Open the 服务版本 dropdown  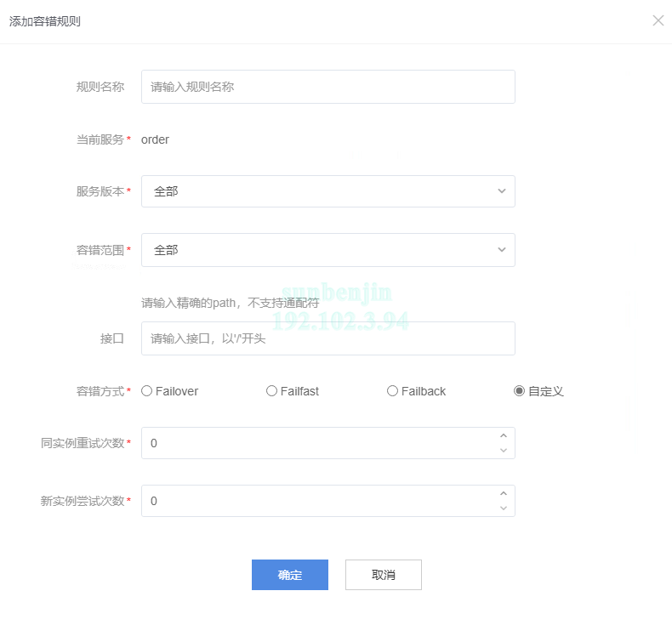(327, 191)
